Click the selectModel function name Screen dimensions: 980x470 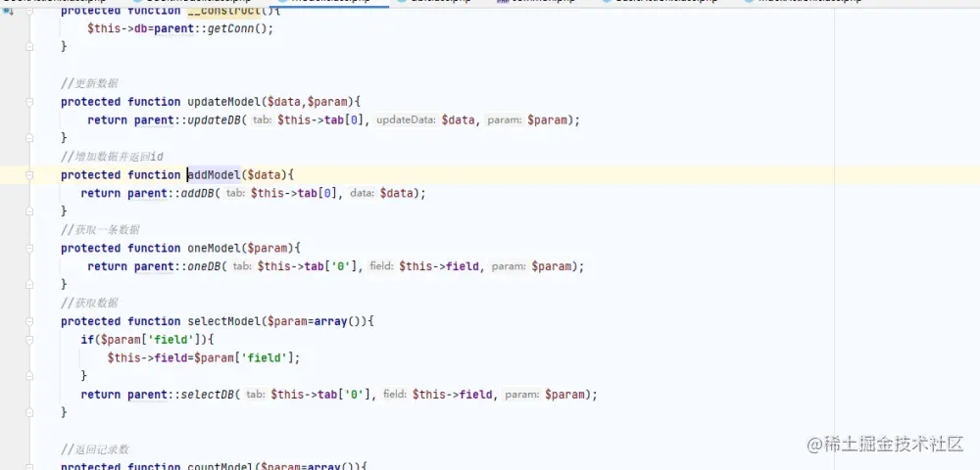pos(223,321)
